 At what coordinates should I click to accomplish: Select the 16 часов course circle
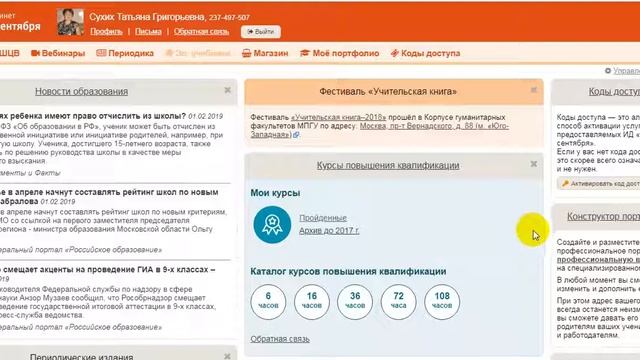point(312,302)
